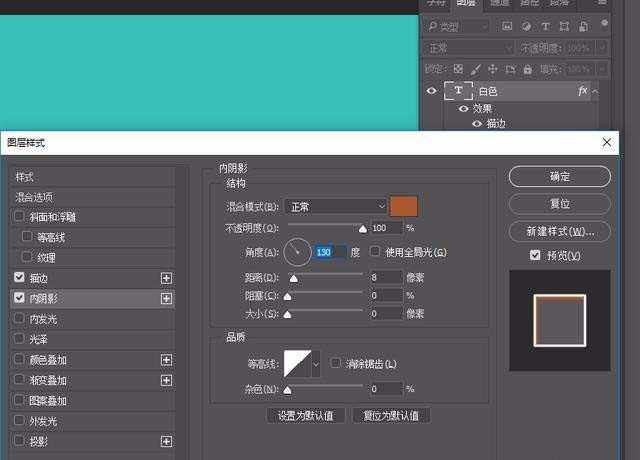Image resolution: width=640 pixels, height=460 pixels.
Task: Toggle the 使用全局光 checkbox
Action: 376,252
